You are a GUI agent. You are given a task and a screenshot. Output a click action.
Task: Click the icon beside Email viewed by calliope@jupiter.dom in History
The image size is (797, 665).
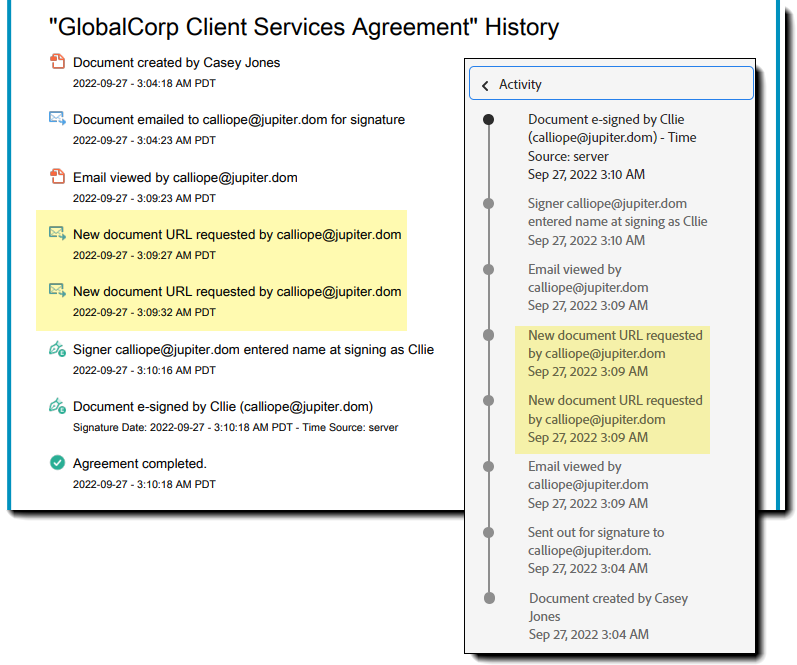coord(57,176)
